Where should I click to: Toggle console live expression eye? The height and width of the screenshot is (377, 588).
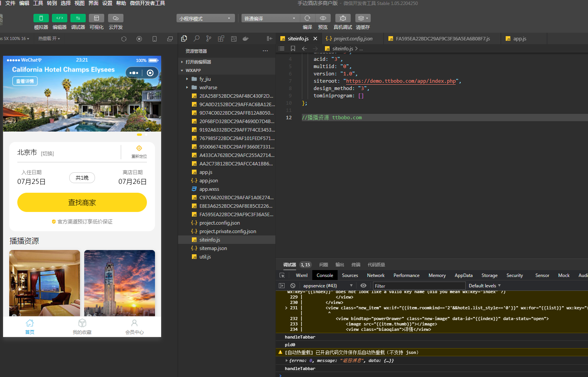[x=363, y=285]
